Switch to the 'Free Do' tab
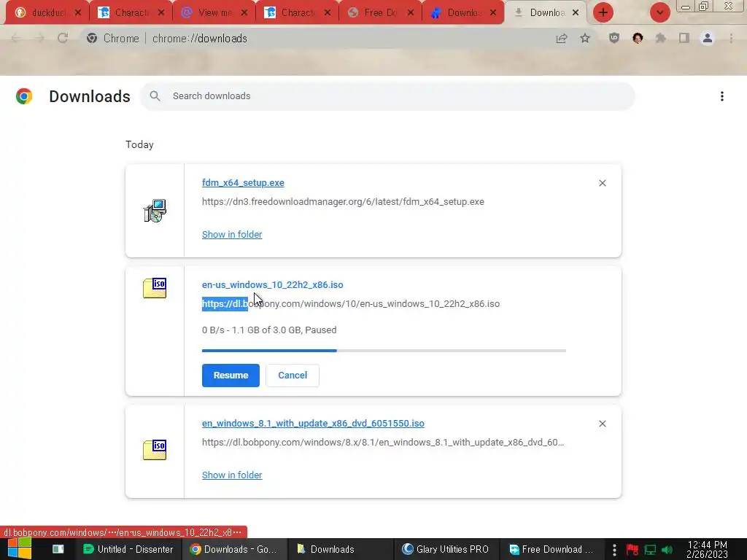 click(379, 13)
